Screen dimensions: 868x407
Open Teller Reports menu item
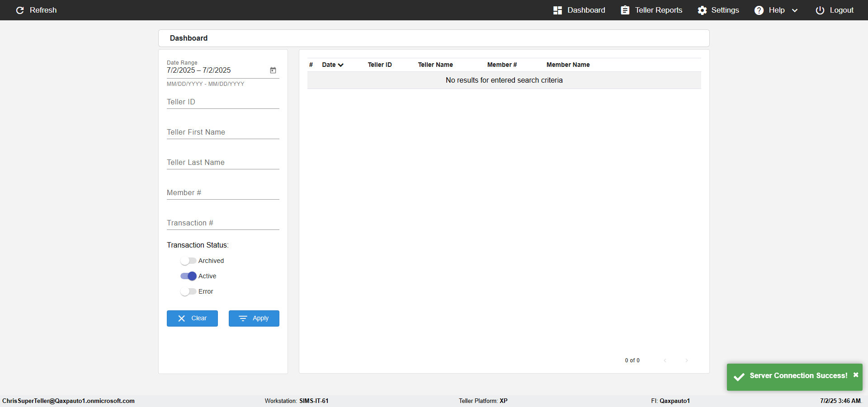[x=651, y=10]
